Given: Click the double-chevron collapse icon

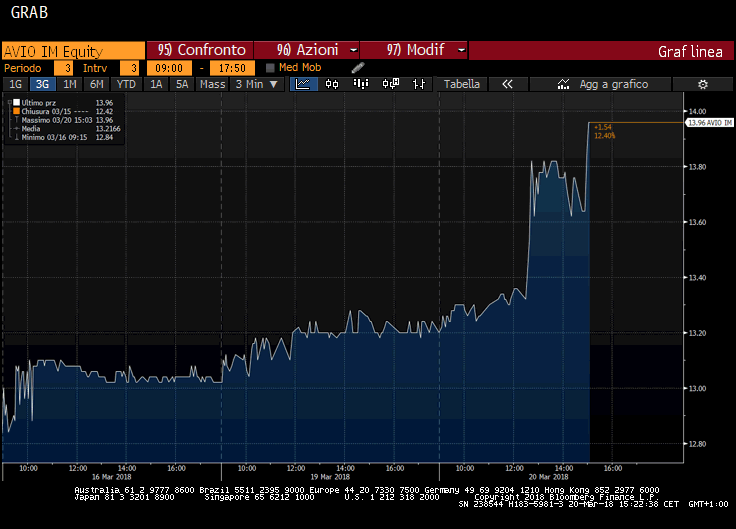Looking at the screenshot, I should tap(507, 84).
